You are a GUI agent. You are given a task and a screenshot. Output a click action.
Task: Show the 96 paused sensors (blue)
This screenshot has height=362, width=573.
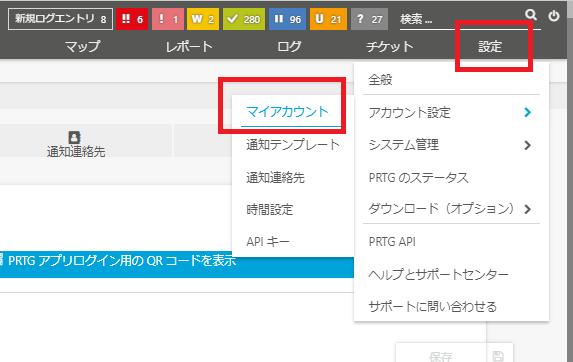(288, 19)
